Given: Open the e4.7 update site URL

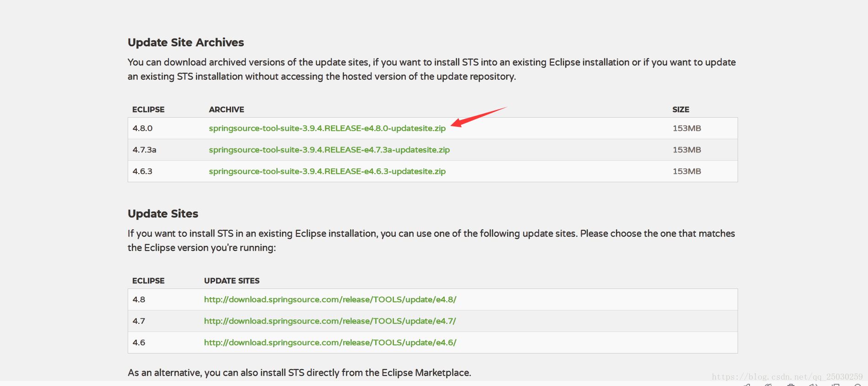Looking at the screenshot, I should point(330,321).
